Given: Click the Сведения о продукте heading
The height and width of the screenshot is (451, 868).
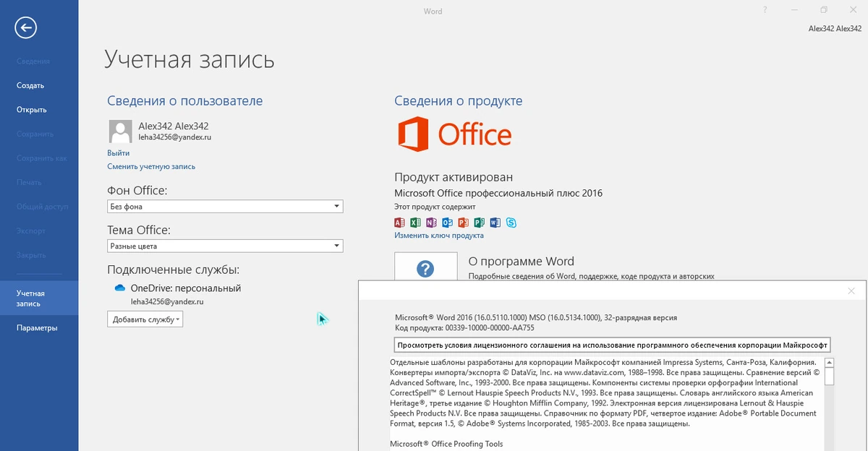Looking at the screenshot, I should pyautogui.click(x=459, y=100).
